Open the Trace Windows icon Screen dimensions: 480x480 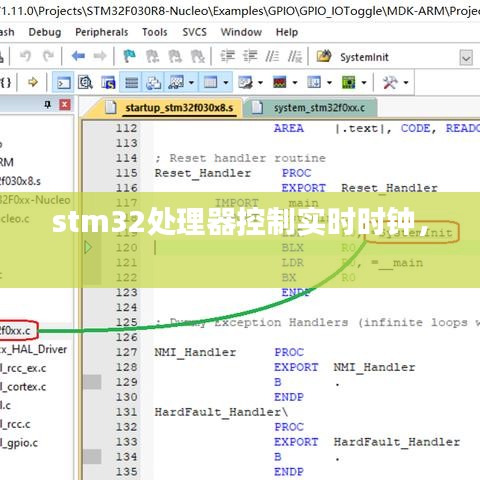point(314,82)
